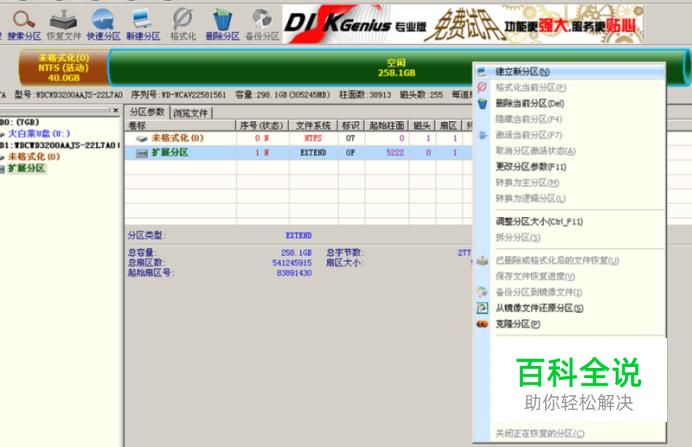The height and width of the screenshot is (447, 692).
Task: Click the NTFS cell in the first table row
Action: point(313,138)
